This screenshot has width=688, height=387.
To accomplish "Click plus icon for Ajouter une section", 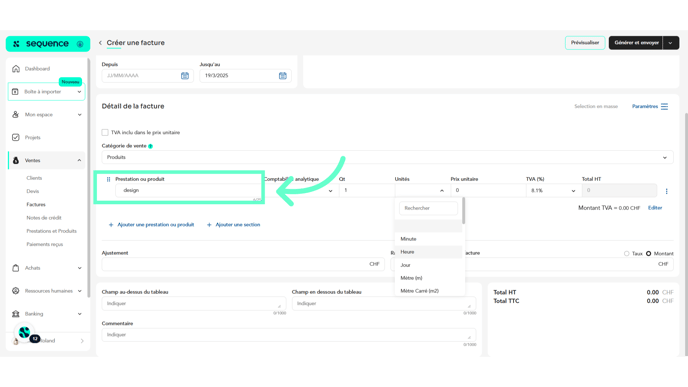I will [x=209, y=225].
